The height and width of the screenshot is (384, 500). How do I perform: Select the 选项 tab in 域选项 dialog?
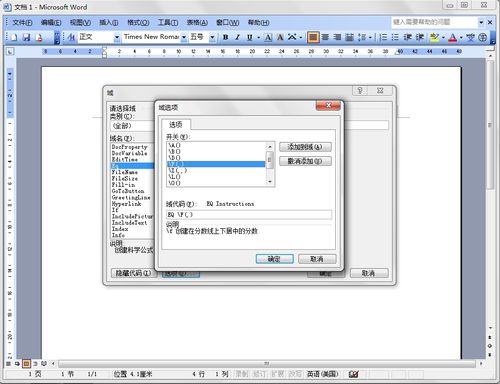176,125
